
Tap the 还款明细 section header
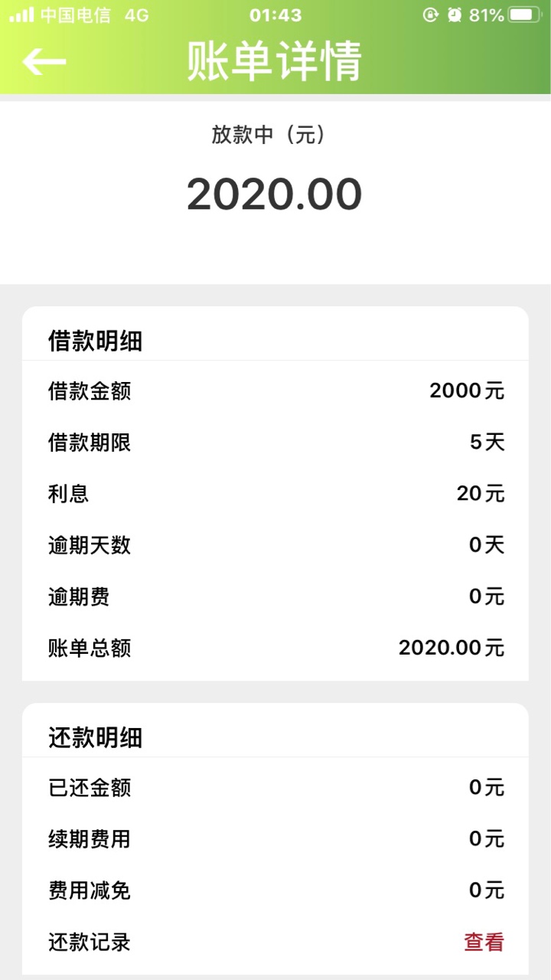point(96,737)
